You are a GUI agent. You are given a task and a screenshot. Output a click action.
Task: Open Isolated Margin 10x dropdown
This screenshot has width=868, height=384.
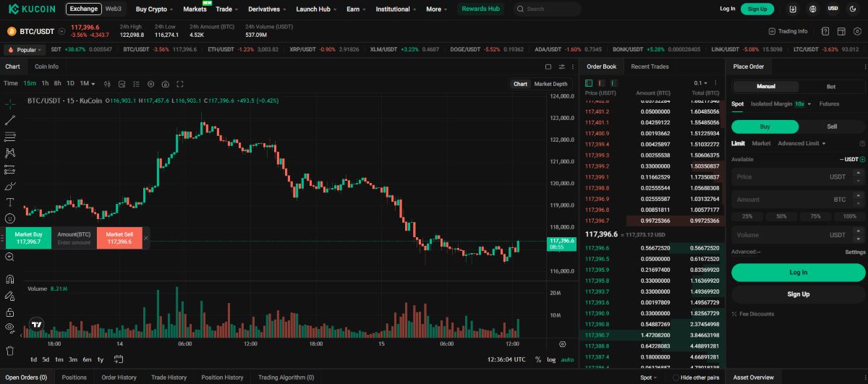[x=781, y=104]
